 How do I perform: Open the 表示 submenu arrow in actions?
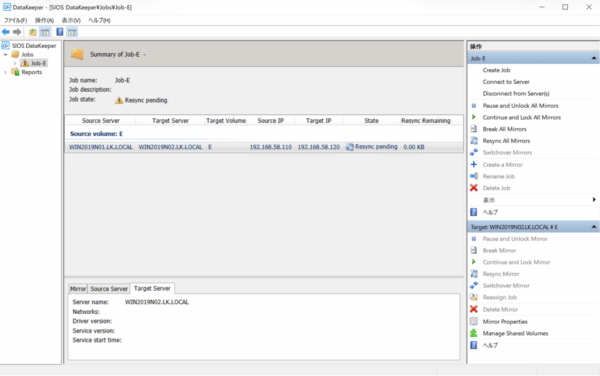[594, 200]
